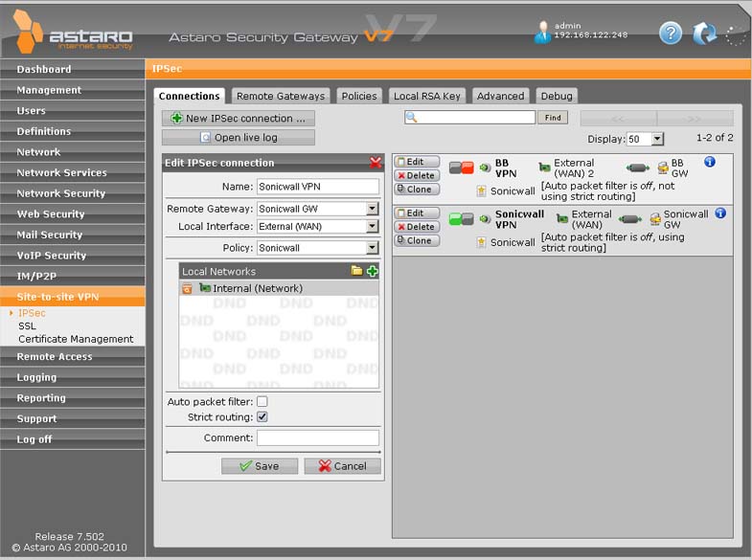The image size is (752, 560).
Task: Remove Internal (Network) with the trash icon
Action: coord(187,288)
